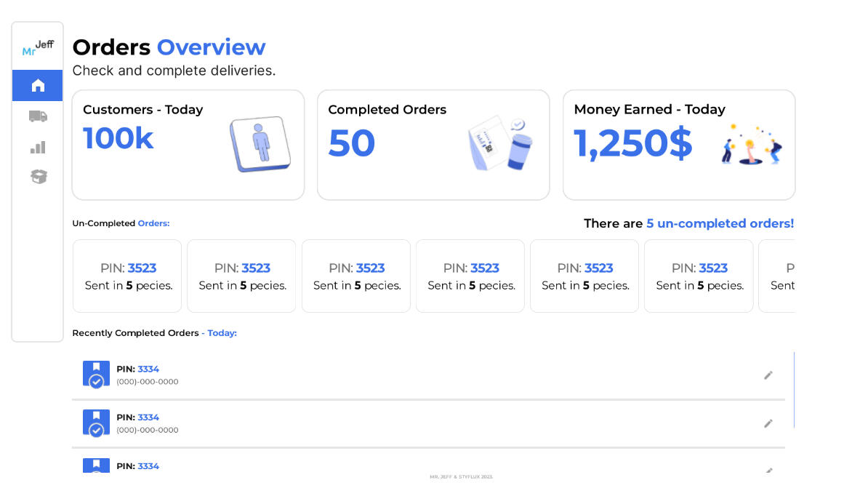Click pencil edit icon on second completed order

click(x=768, y=423)
